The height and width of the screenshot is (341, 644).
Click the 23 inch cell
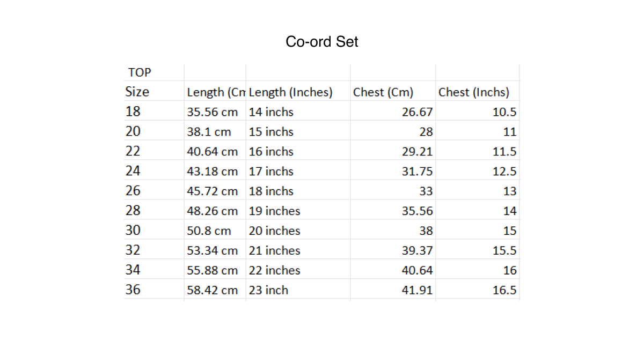[269, 291]
